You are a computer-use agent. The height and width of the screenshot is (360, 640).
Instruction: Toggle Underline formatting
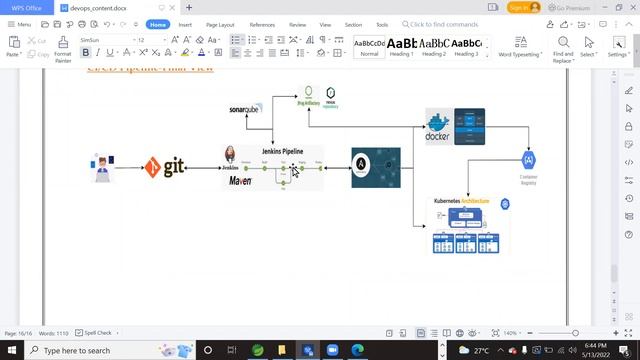[109, 53]
